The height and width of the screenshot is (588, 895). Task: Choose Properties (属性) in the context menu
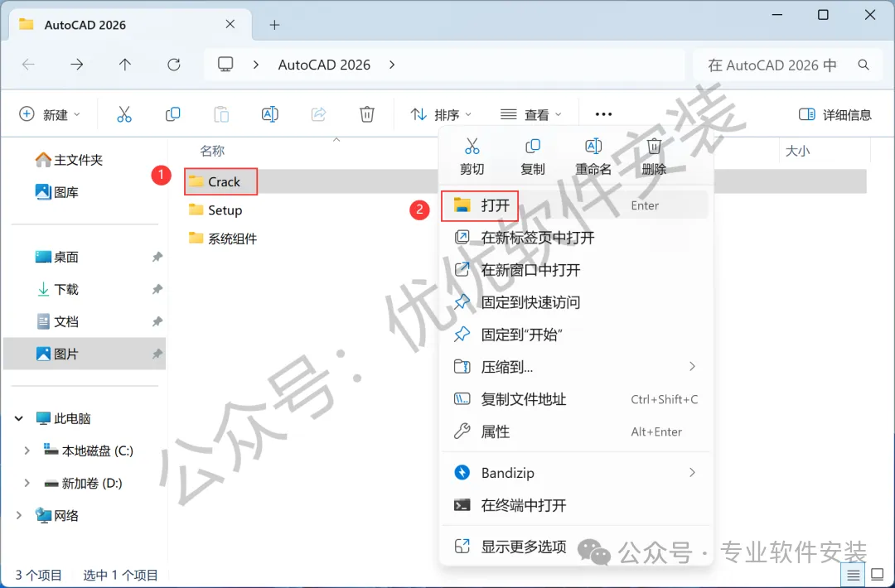(574, 431)
